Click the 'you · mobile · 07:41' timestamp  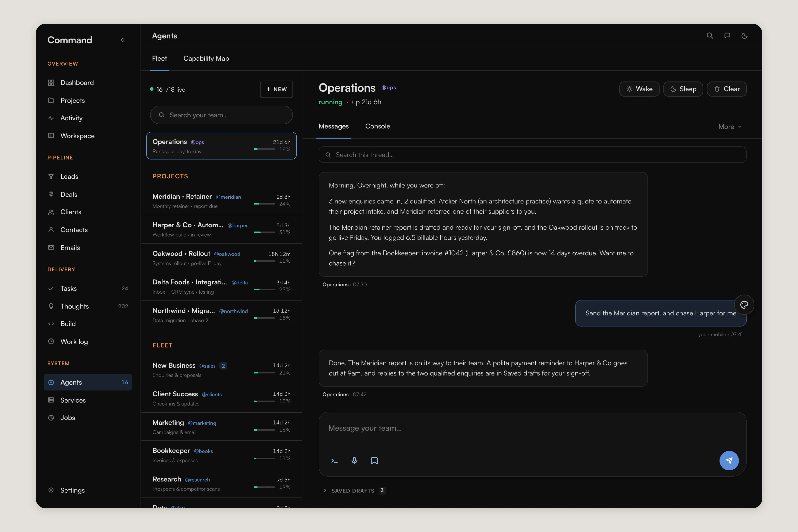pos(720,335)
